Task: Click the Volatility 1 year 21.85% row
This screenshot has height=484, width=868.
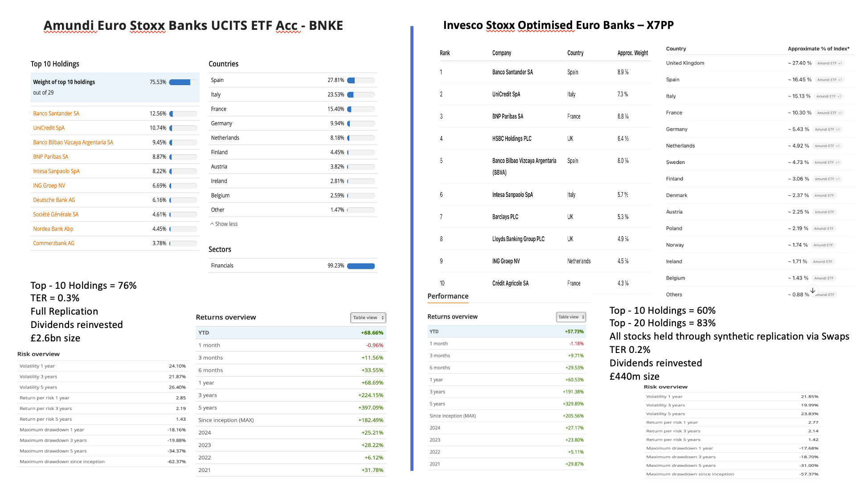Action: (x=732, y=397)
